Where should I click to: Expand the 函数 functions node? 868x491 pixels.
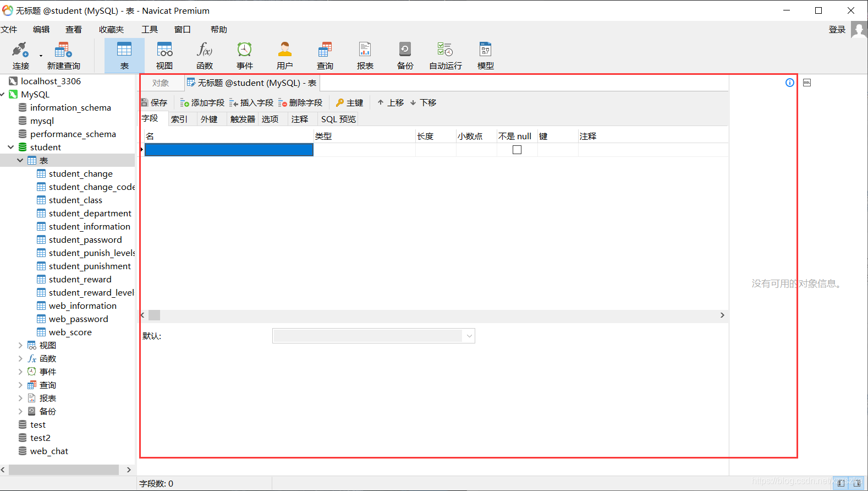pos(20,358)
